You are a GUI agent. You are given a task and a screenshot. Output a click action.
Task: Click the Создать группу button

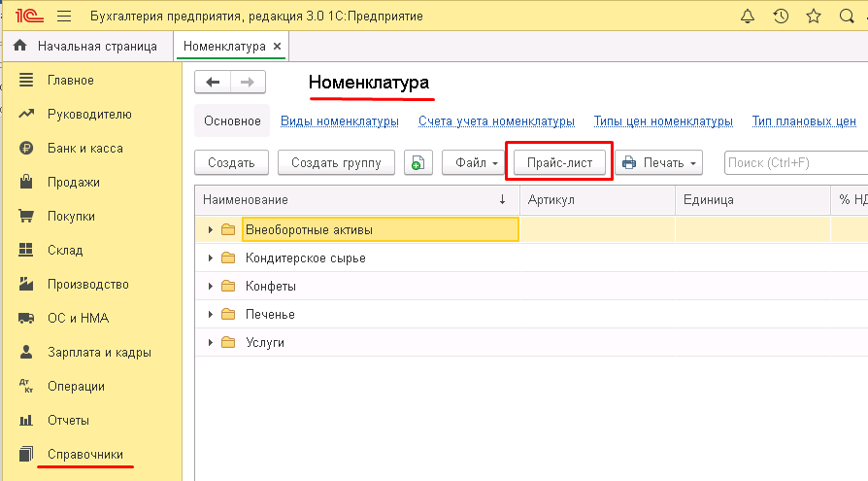336,163
